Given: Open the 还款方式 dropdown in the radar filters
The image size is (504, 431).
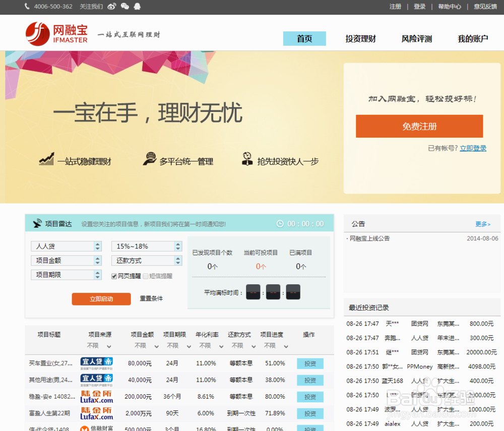Looking at the screenshot, I should [146, 261].
